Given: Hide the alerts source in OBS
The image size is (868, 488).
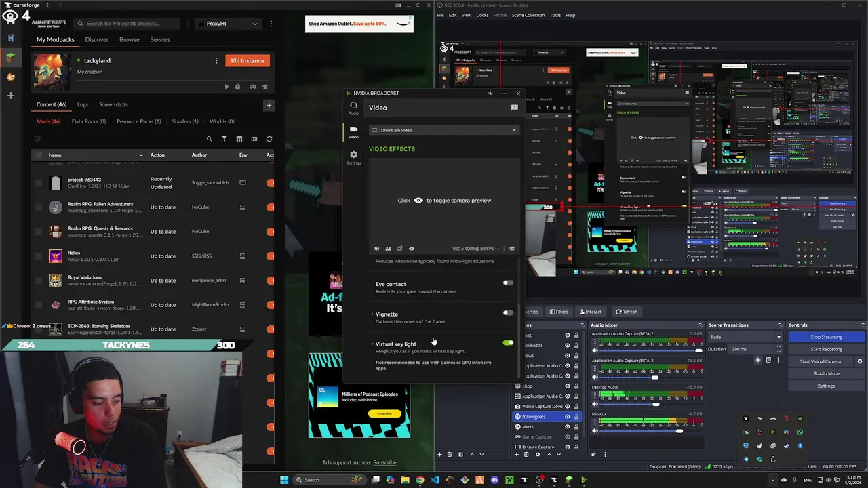Looking at the screenshot, I should (x=568, y=427).
